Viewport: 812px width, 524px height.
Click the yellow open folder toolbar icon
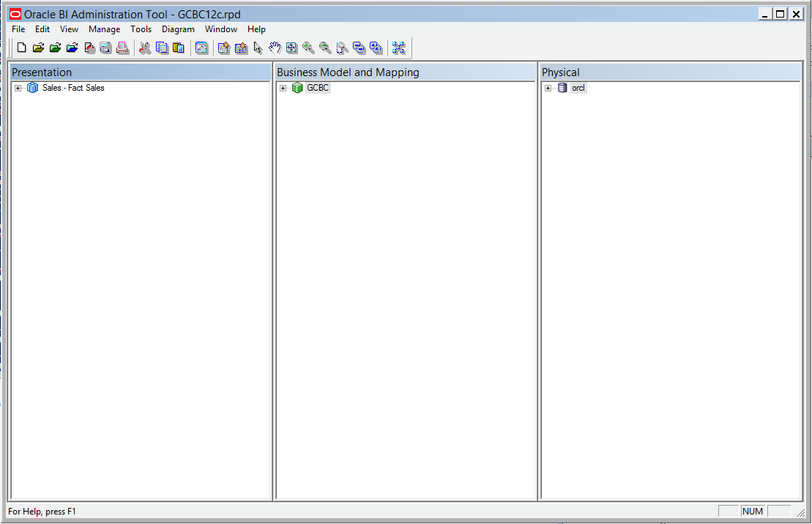pyautogui.click(x=38, y=48)
